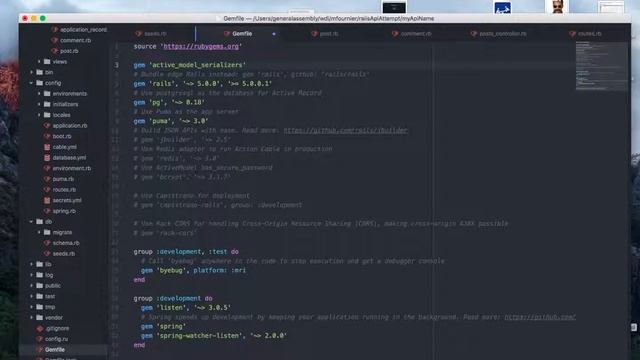Click Ruby icon beside spring.rb
Screen dimensions: 640x360
(47, 211)
